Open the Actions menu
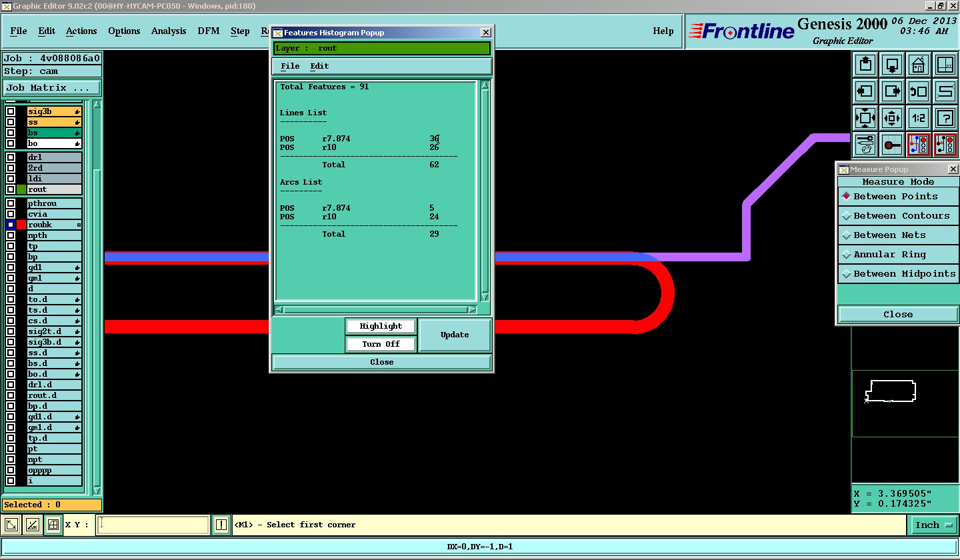Screen dimensions: 960x560 81,31
